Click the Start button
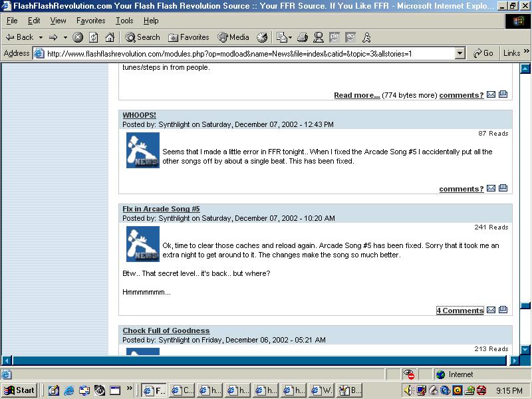This screenshot has width=532, height=399. pos(20,390)
